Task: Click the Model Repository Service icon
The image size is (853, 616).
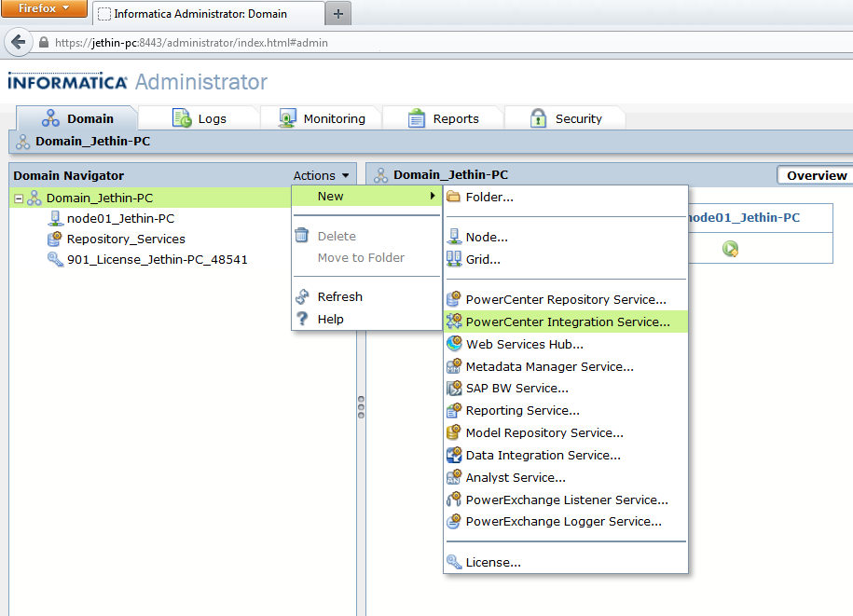Action: 454,433
